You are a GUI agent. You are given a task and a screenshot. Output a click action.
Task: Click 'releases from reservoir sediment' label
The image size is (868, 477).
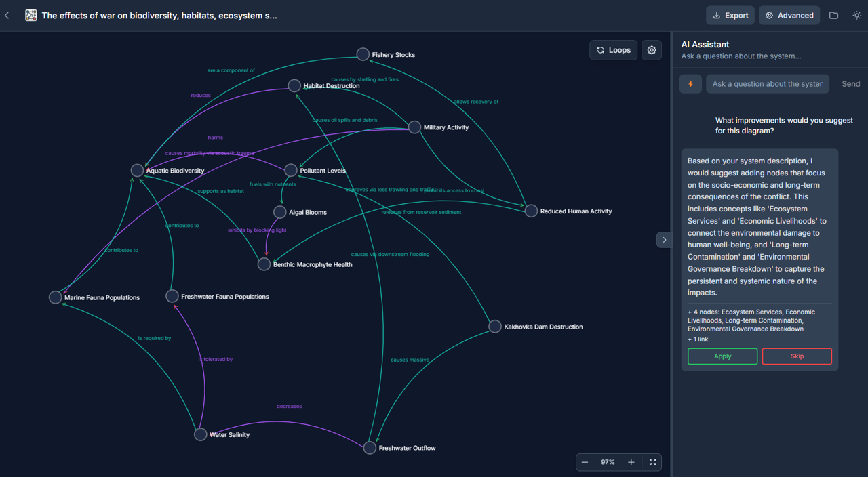[x=421, y=212]
